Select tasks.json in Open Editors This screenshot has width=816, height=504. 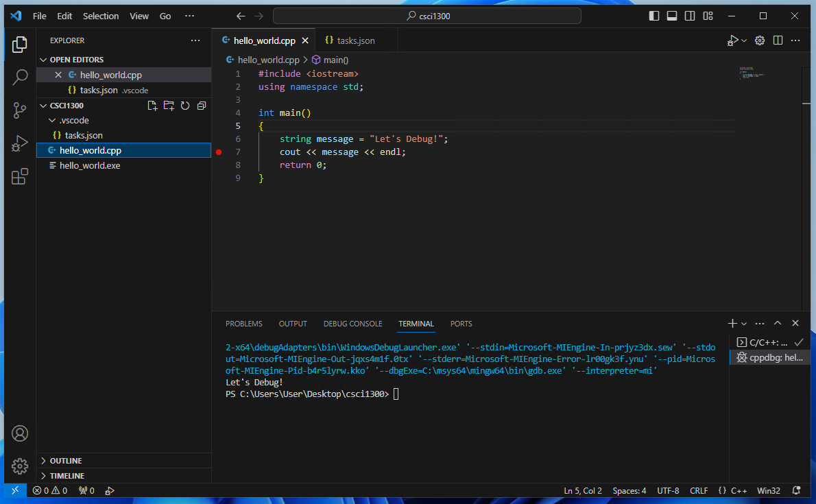(124, 90)
